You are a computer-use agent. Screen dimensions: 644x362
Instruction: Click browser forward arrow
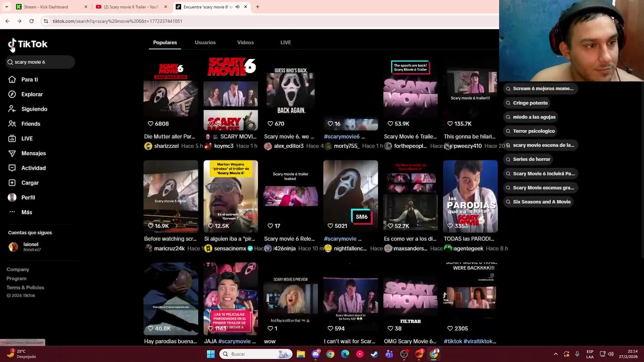[x=19, y=21]
